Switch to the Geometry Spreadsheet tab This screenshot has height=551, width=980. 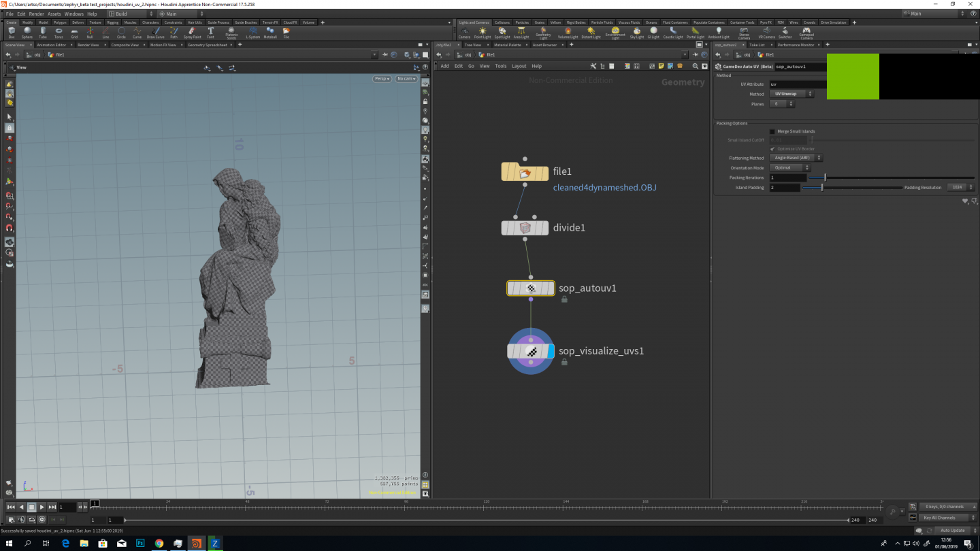[x=207, y=45]
